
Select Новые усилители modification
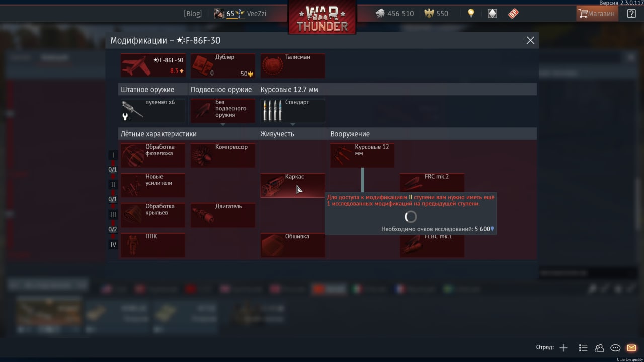coord(153,185)
